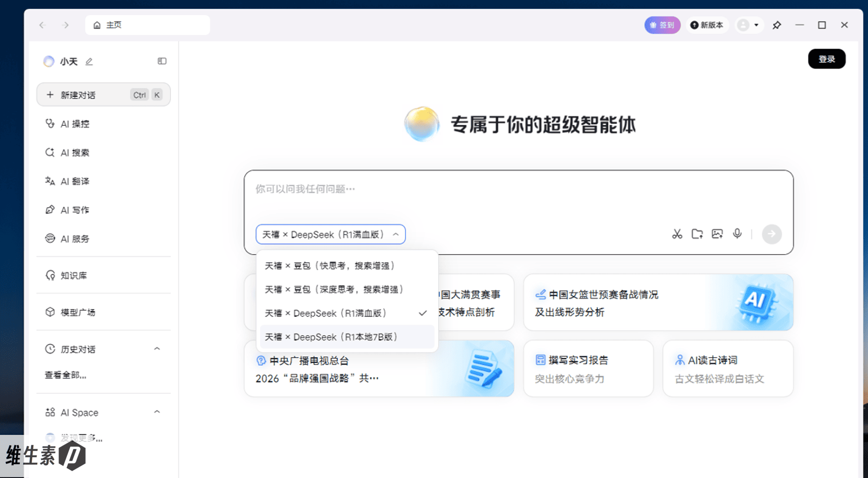
Task: Select 天禧 × DeepSeek（R1本地7B版）
Action: (331, 337)
